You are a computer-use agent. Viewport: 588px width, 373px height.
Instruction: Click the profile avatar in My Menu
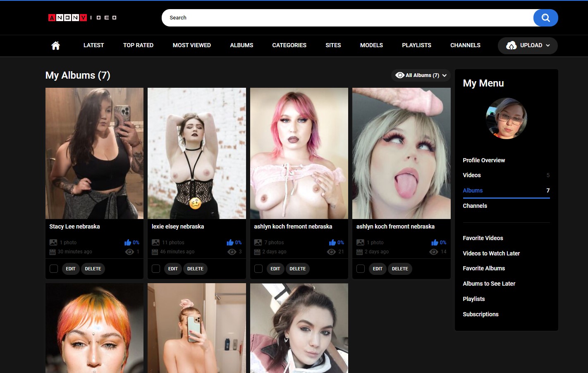506,118
